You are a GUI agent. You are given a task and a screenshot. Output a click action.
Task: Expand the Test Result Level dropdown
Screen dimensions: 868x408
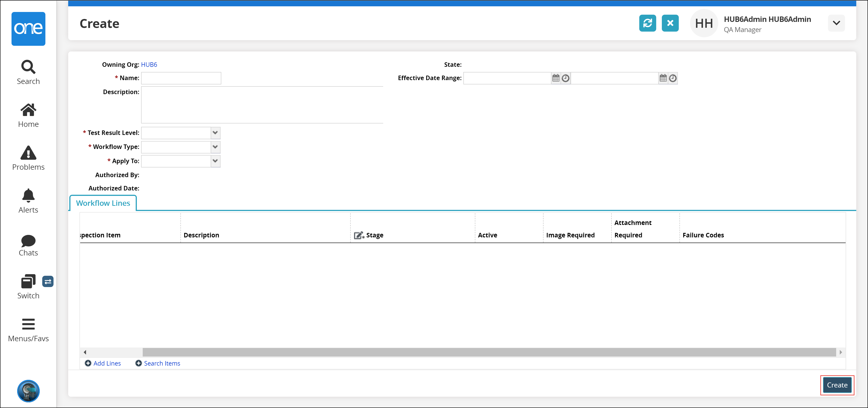[x=215, y=133]
